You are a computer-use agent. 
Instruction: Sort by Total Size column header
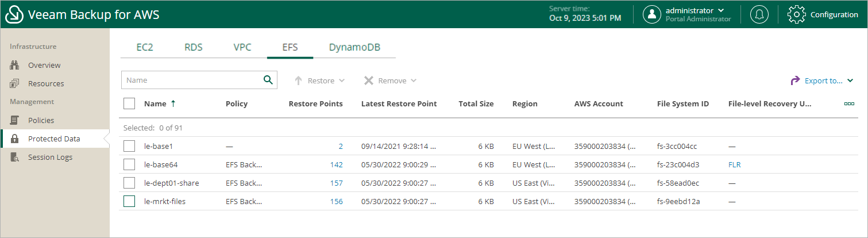coord(476,103)
